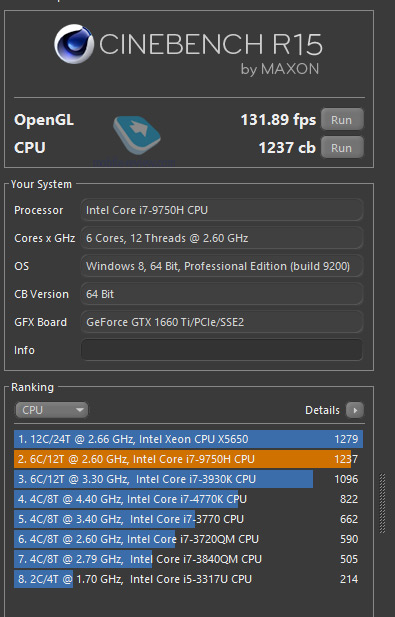Select the i7-3720QM ranking row
The width and height of the screenshot is (395, 617).
[x=188, y=539]
